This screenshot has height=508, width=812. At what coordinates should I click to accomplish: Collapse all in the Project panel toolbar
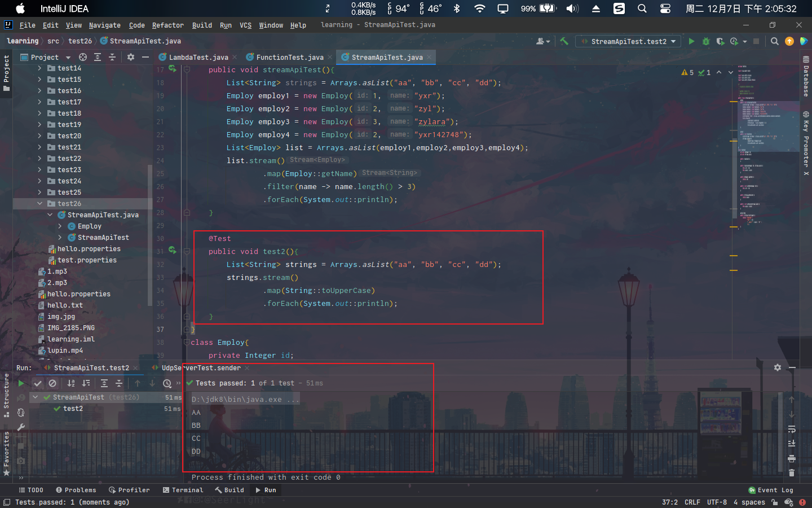coord(112,57)
